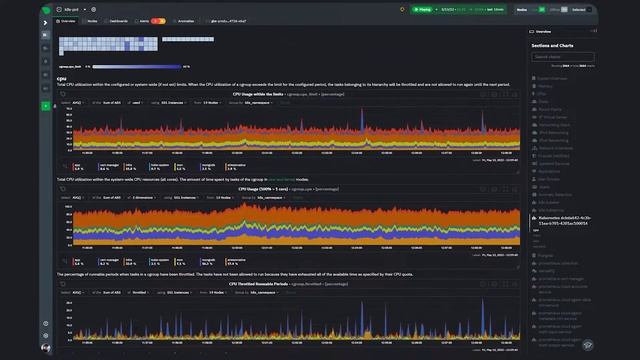This screenshot has width=640, height=360.
Task: Select System Overview in Sections and Charts
Action: pos(552,78)
